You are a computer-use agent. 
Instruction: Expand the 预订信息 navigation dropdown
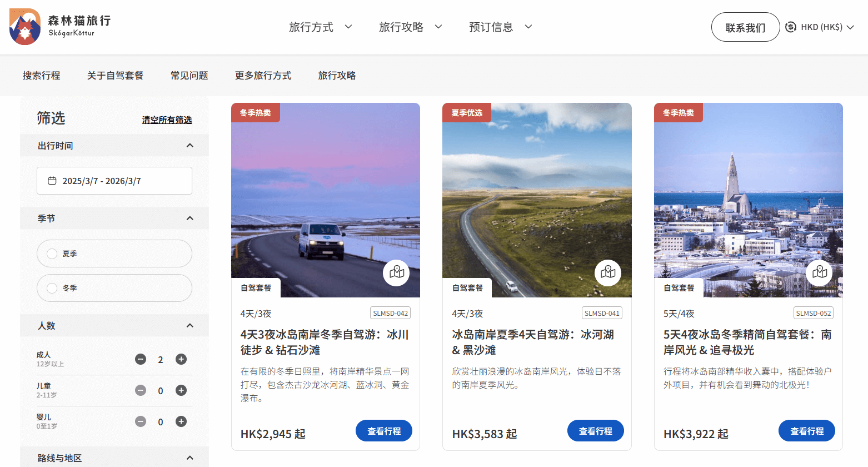click(500, 27)
